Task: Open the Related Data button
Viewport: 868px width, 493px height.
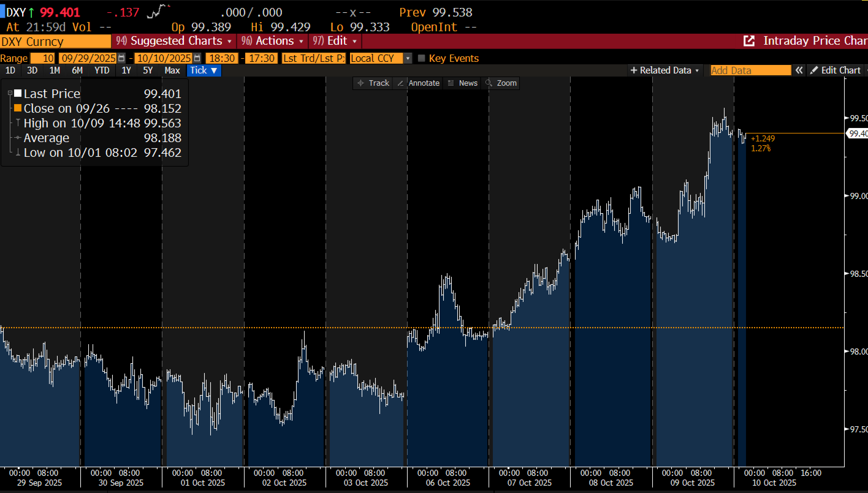Action: pyautogui.click(x=664, y=70)
